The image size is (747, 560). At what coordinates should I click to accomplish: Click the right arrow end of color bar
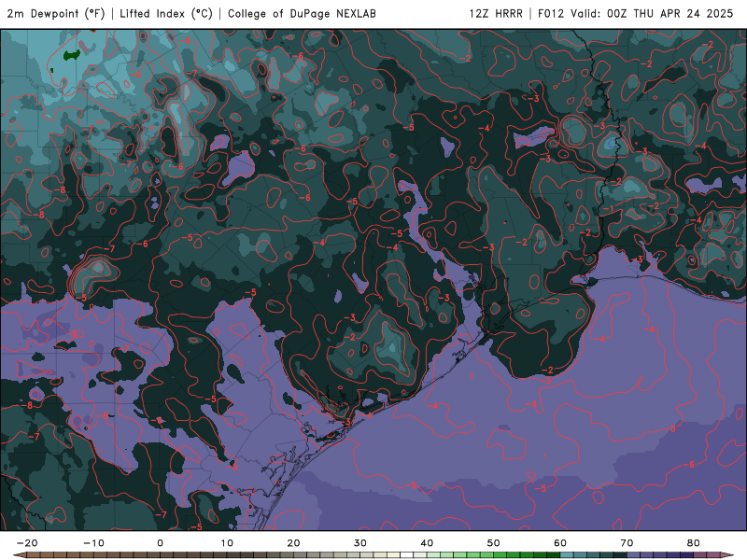pyautogui.click(x=727, y=554)
